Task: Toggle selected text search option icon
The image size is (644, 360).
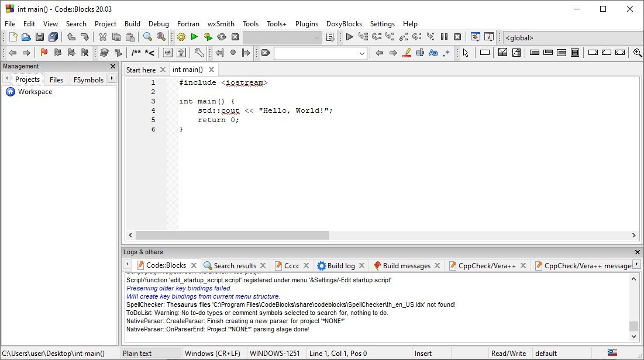Action: tap(420, 53)
